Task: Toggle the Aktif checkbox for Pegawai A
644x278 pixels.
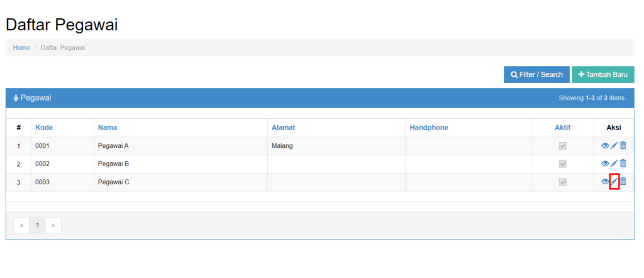Action: [x=563, y=146]
